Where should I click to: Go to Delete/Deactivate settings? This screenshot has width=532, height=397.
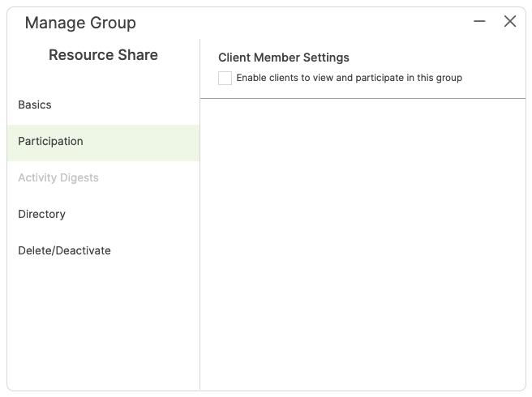pos(64,250)
